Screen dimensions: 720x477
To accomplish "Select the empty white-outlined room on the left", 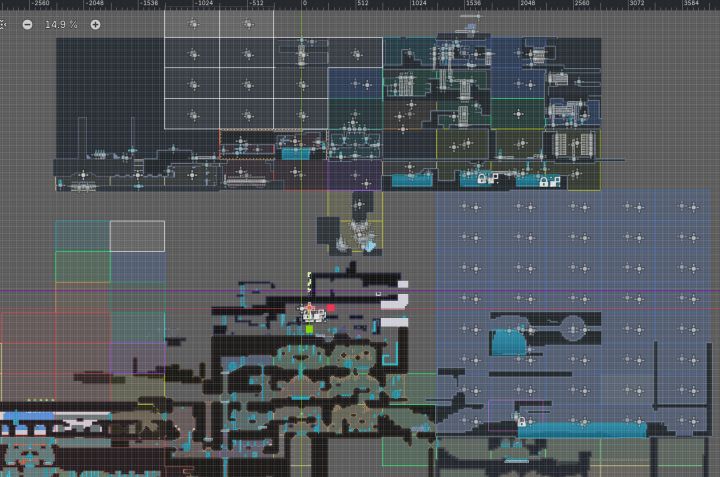I will pyautogui.click(x=137, y=236).
